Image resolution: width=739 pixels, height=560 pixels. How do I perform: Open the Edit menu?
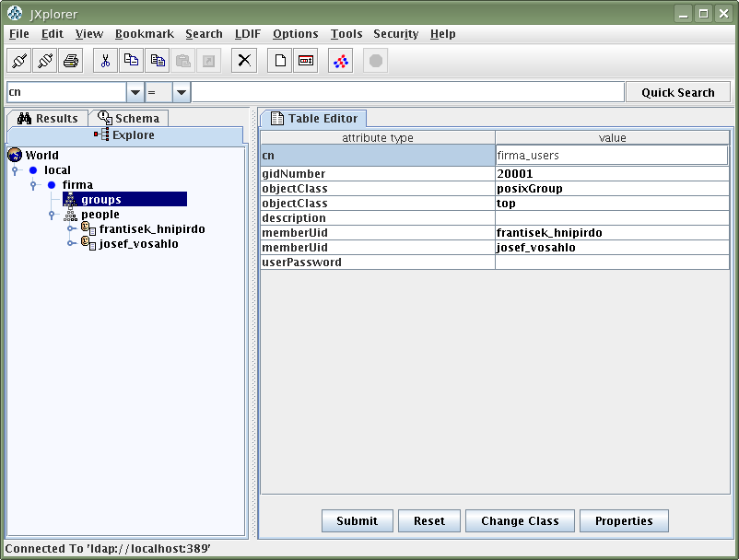pos(53,34)
